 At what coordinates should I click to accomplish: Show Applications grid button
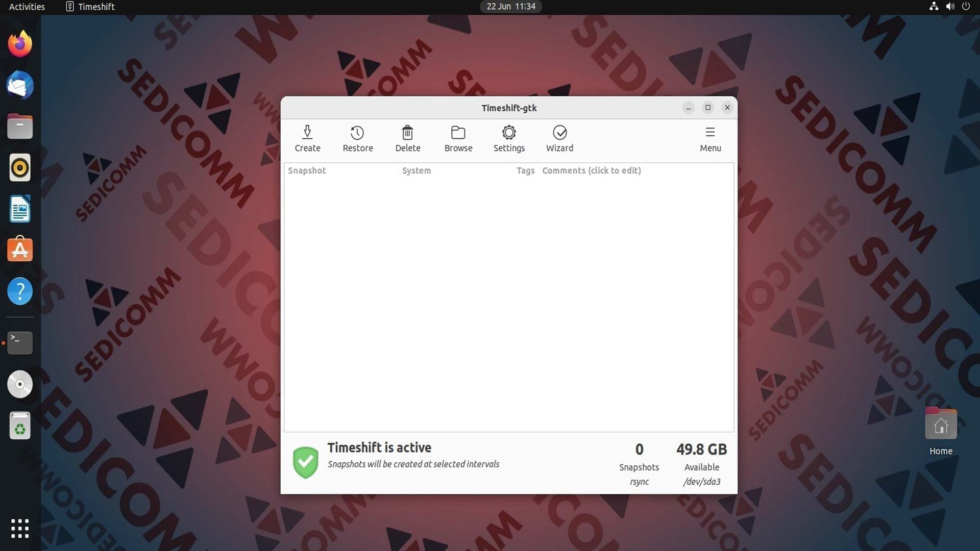pyautogui.click(x=20, y=529)
